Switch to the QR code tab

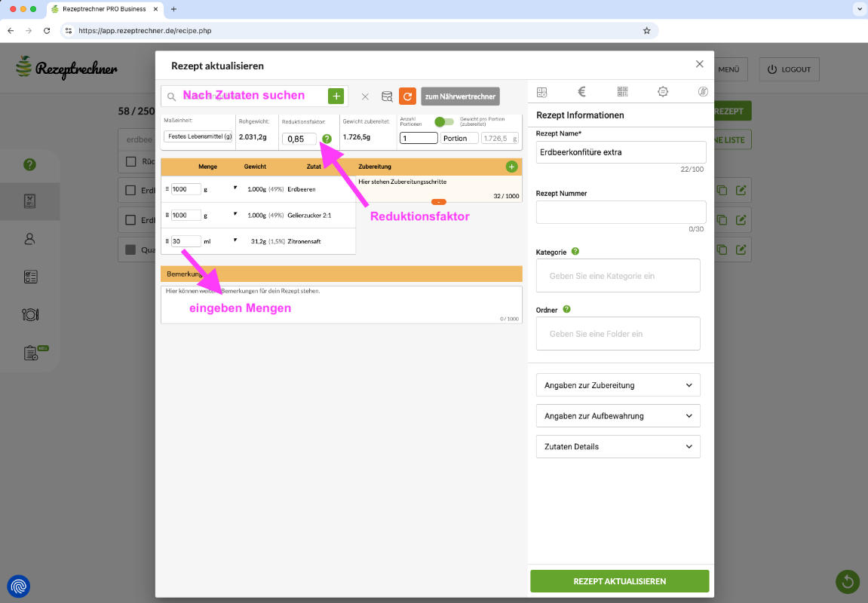pos(622,92)
